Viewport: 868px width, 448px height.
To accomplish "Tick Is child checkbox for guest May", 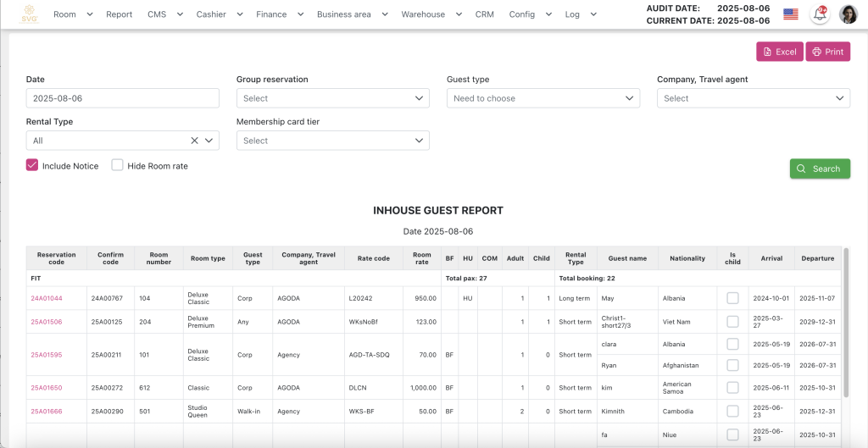I will point(732,298).
